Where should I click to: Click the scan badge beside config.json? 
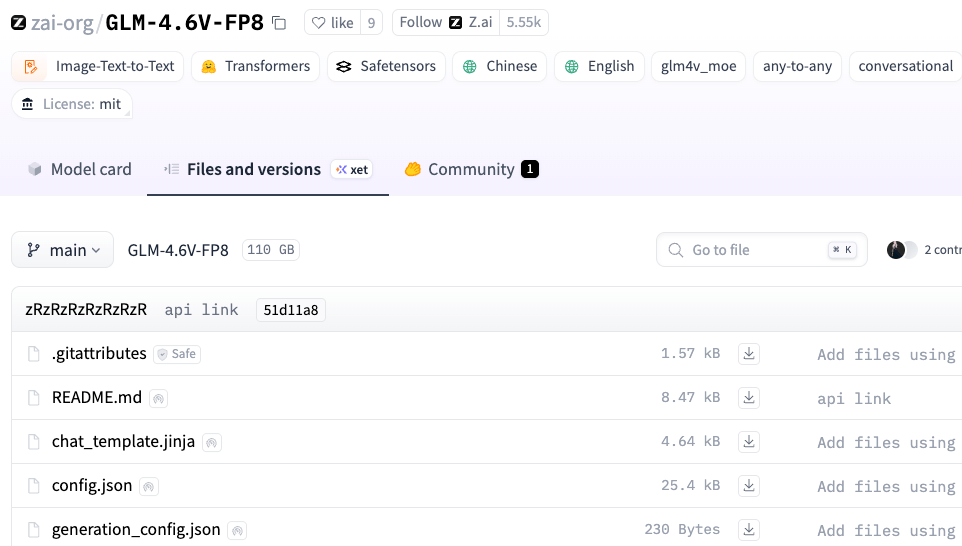pyautogui.click(x=148, y=486)
